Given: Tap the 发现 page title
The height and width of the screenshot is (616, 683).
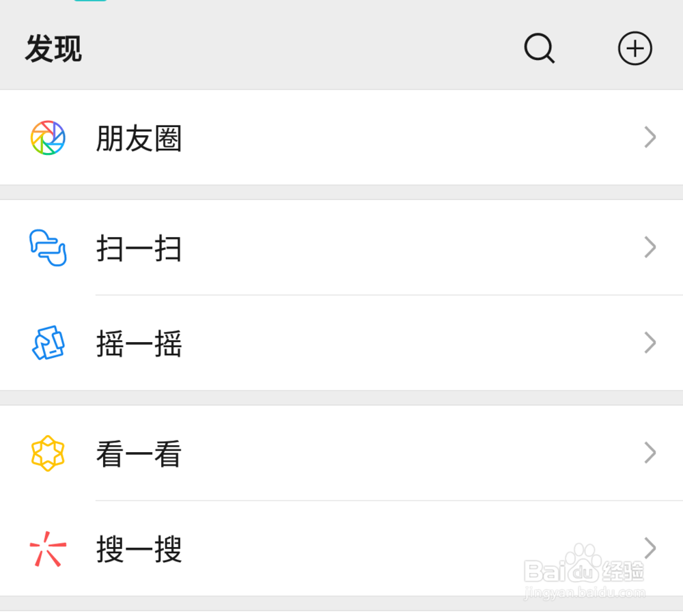Looking at the screenshot, I should 53,49.
